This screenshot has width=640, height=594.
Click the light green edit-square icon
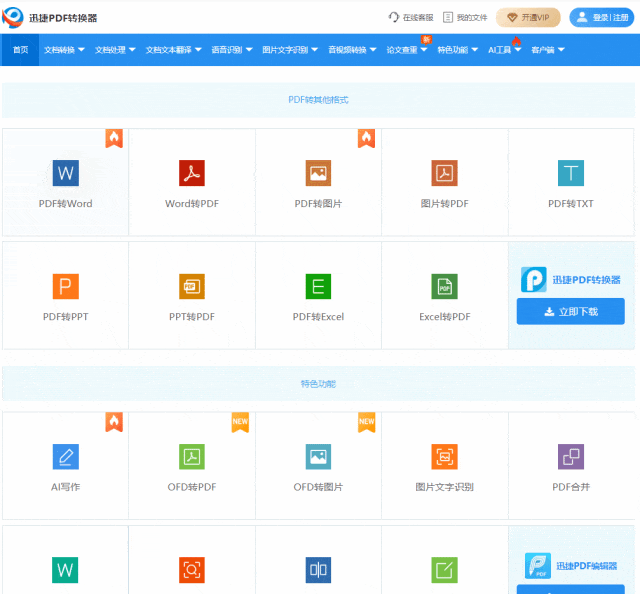click(x=444, y=570)
